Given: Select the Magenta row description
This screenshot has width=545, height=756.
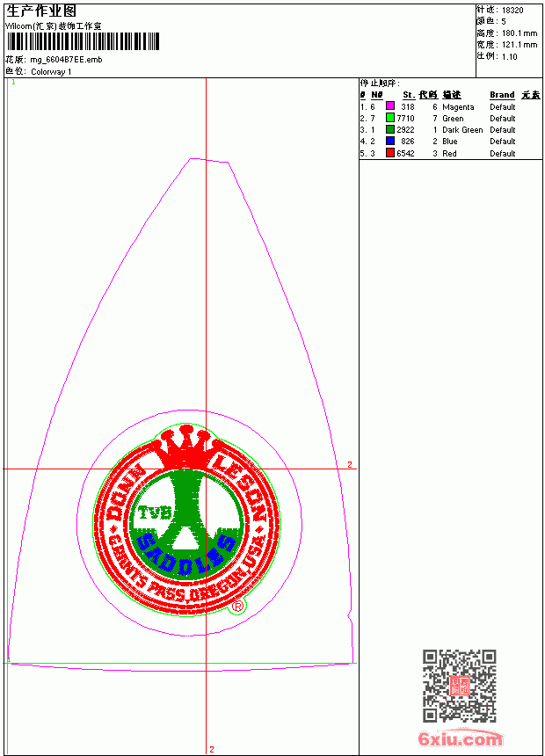Looking at the screenshot, I should coord(458,107).
